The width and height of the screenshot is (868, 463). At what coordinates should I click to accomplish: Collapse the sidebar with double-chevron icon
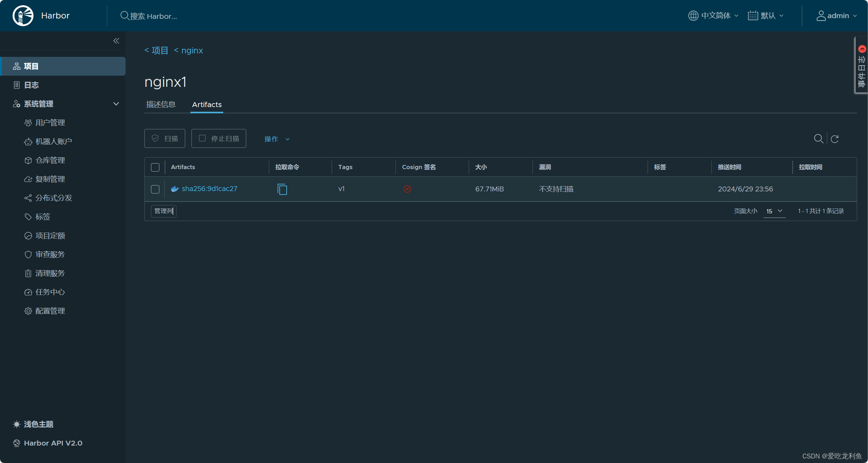116,41
